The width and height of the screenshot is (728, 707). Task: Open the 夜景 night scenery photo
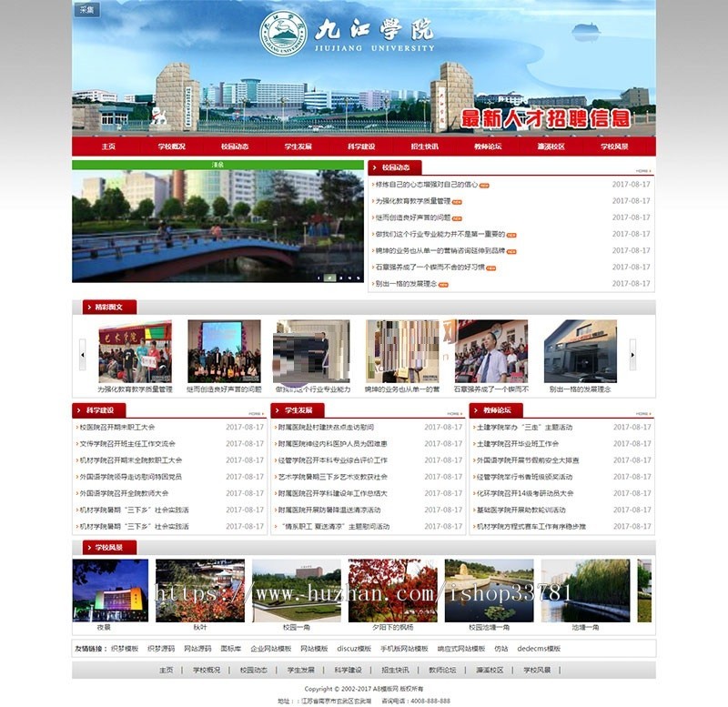(110, 591)
